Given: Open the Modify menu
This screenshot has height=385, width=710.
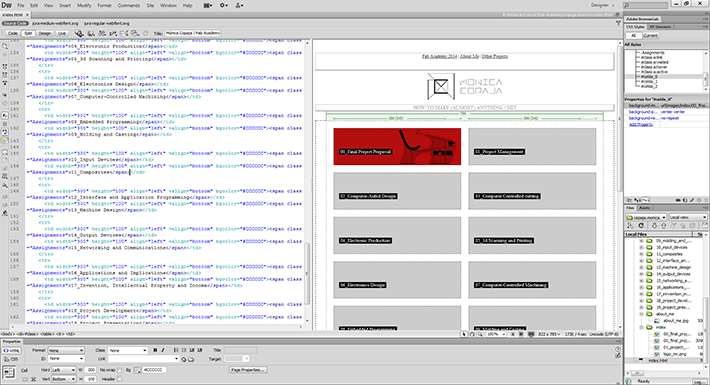Looking at the screenshot, I should click(x=84, y=5).
